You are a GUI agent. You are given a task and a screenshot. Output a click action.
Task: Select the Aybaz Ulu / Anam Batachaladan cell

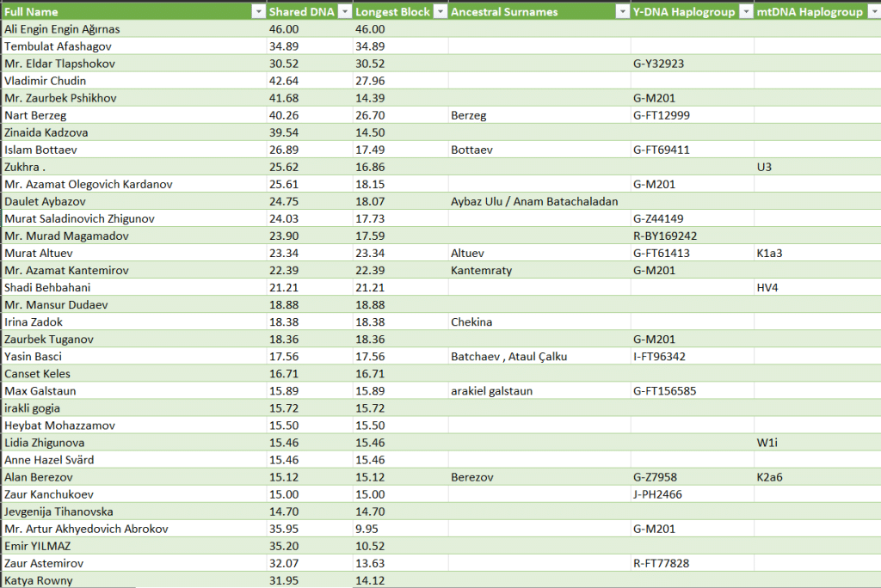point(534,201)
